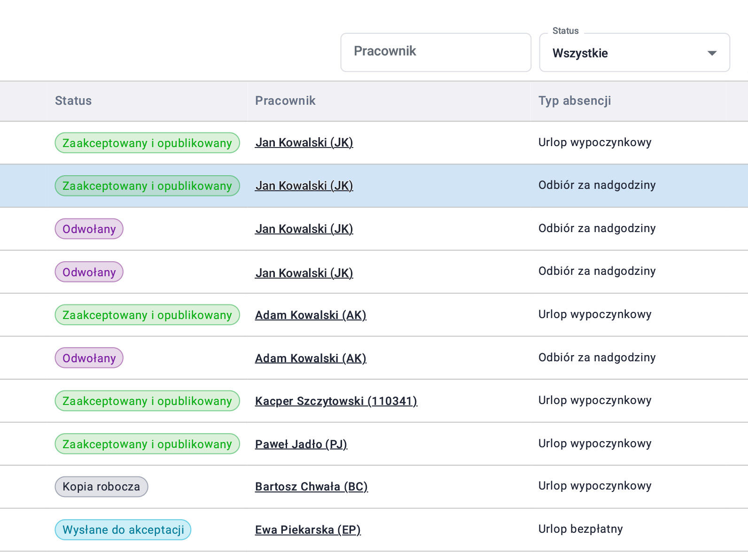Viewport: 748px width, 560px height.
Task: Open the Status dropdown arrow
Action: pos(712,53)
